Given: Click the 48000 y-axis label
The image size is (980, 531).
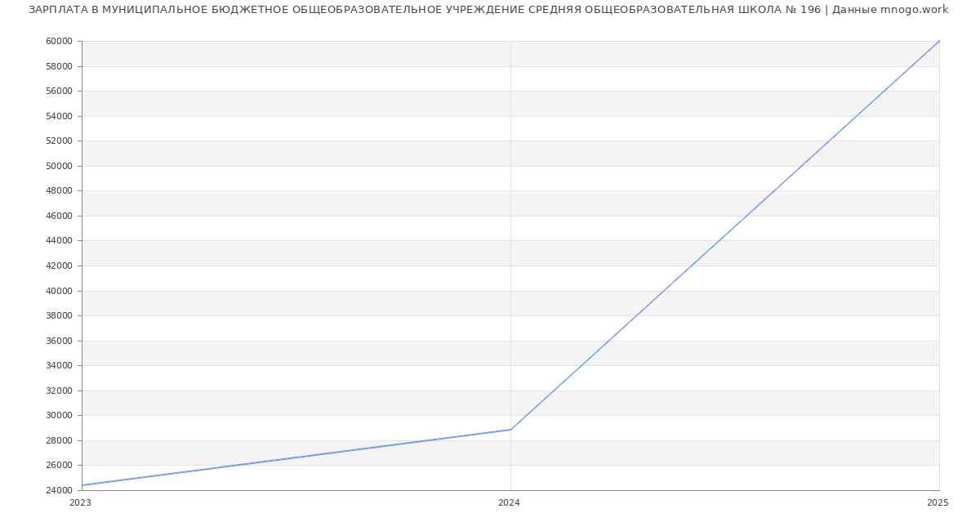Looking at the screenshot, I should 59,190.
